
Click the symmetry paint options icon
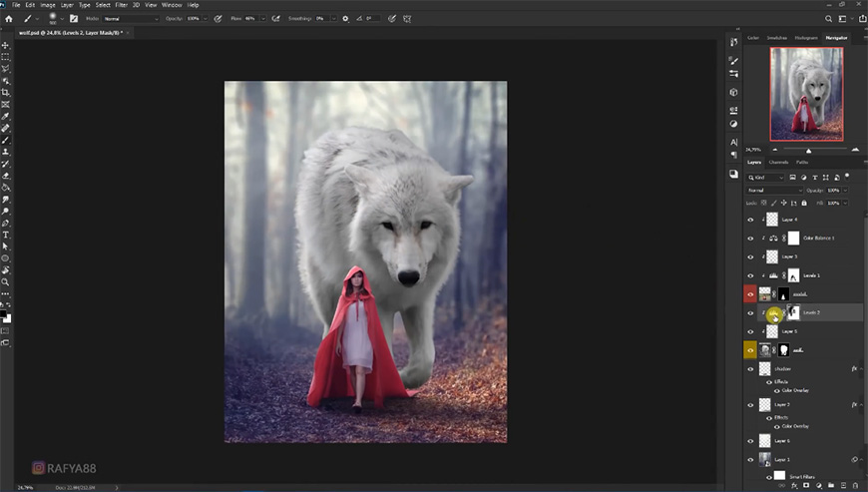[407, 19]
